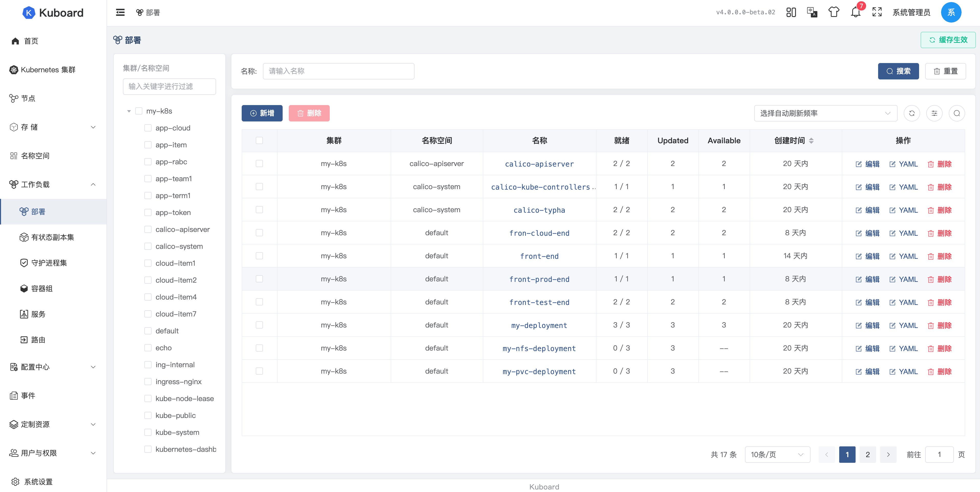Select all rows header checkbox
The image size is (980, 492).
259,140
